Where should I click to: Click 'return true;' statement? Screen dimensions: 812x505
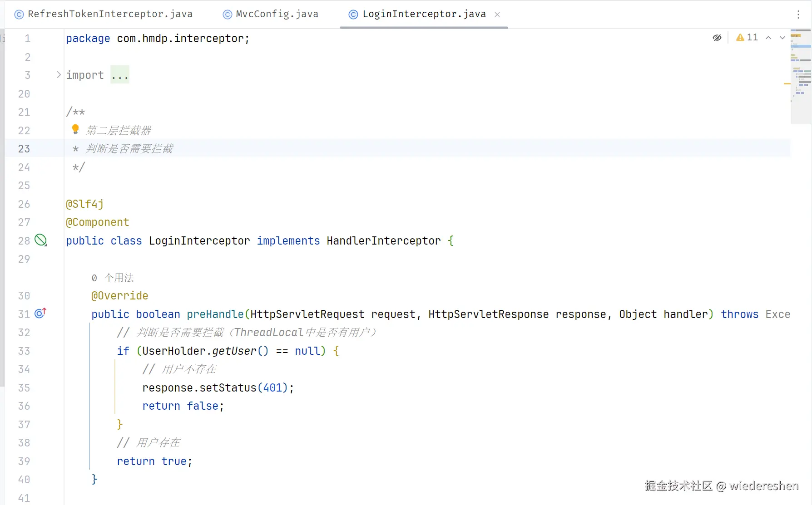[154, 461]
